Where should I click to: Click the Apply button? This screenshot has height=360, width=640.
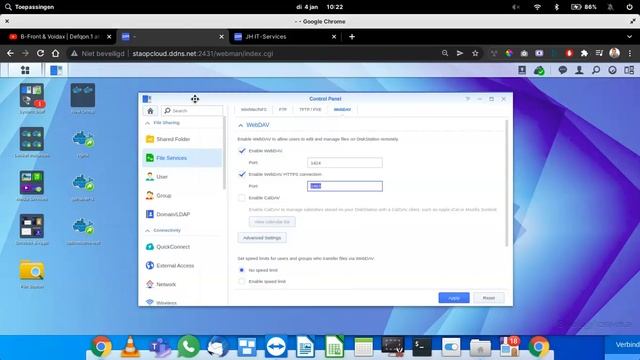[454, 298]
